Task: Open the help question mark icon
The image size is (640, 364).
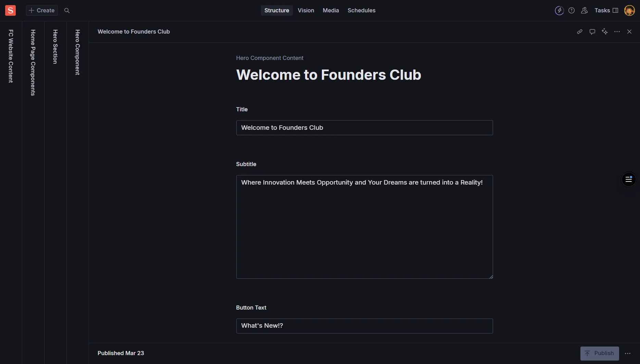Action: pos(572,11)
